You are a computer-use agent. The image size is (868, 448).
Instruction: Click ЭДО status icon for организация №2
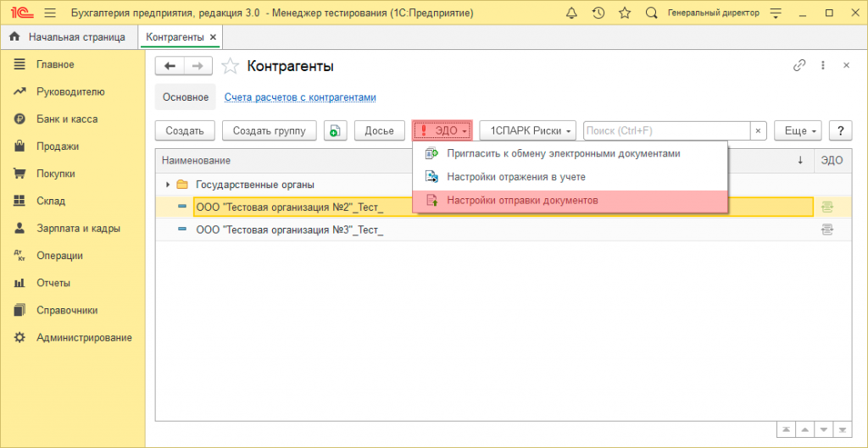(x=827, y=207)
